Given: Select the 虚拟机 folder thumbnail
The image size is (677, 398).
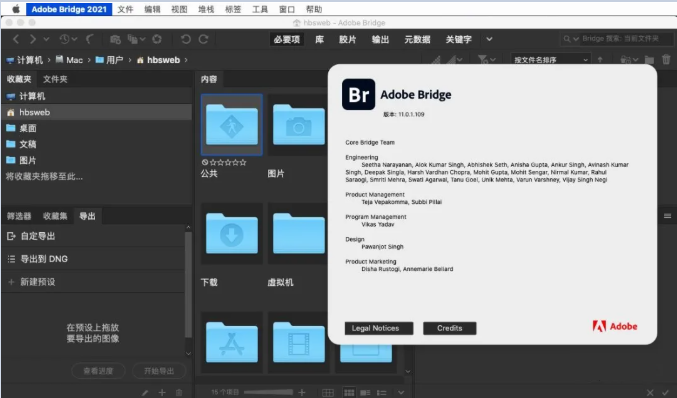Looking at the screenshot, I should tap(298, 234).
